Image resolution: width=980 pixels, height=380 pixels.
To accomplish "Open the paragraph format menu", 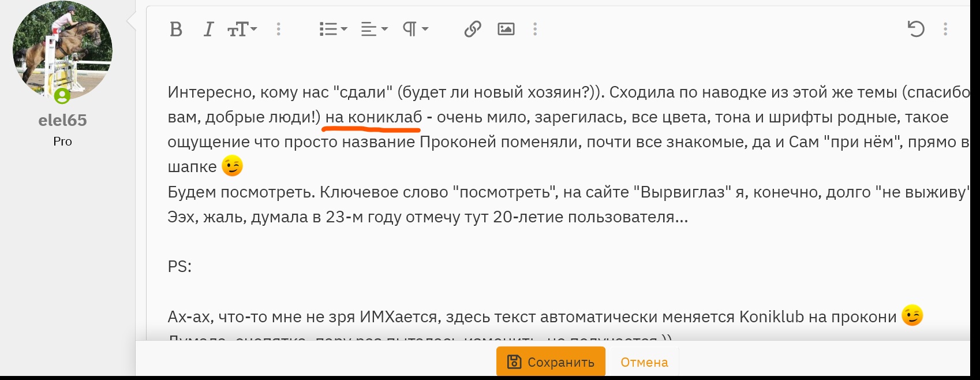I will point(415,29).
